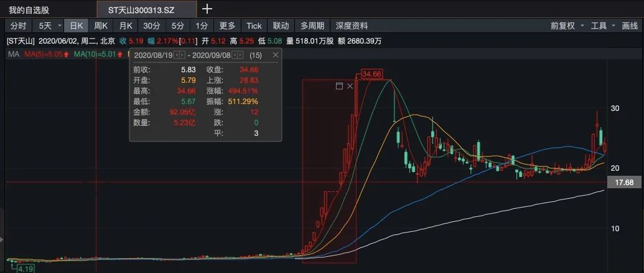Click the 30 price axis label
This screenshot has width=644, height=273.
coord(615,108)
